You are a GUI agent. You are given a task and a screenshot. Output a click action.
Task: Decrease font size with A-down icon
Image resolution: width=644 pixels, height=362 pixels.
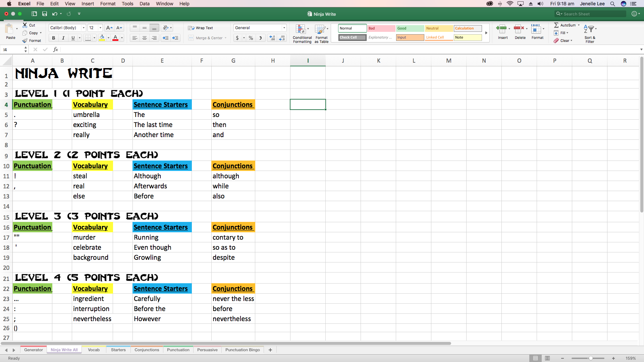tap(119, 28)
